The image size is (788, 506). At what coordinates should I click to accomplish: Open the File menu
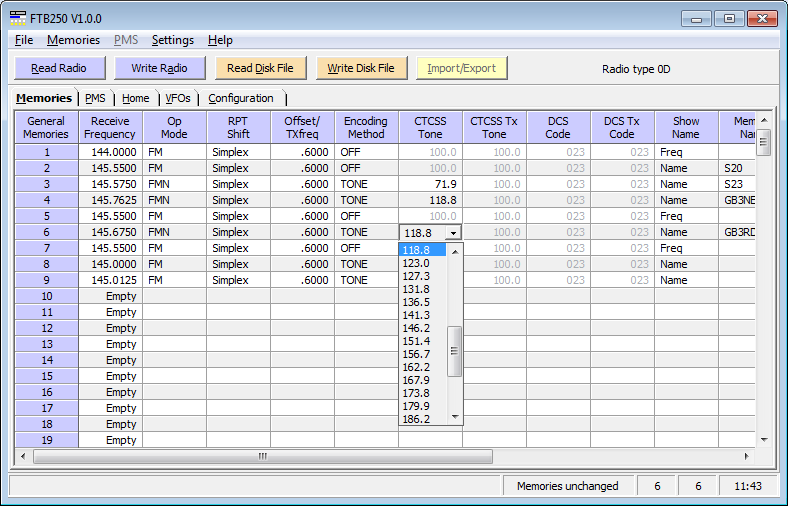[x=24, y=40]
